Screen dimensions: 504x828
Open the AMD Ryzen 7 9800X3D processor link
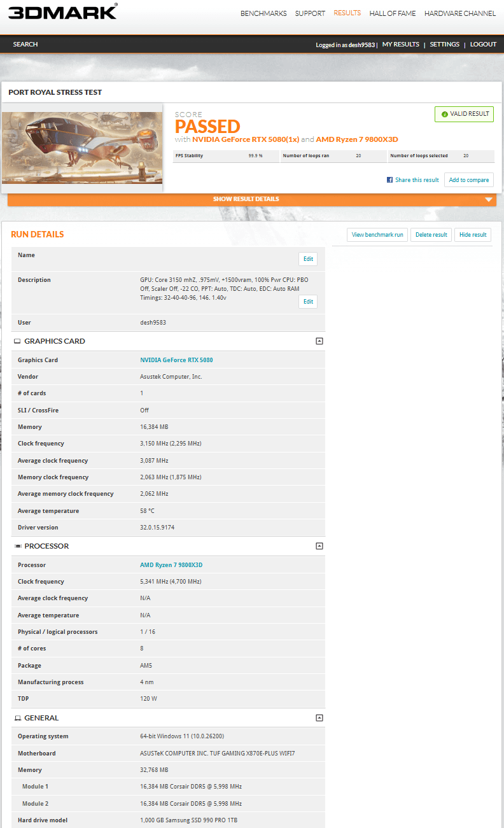171,565
